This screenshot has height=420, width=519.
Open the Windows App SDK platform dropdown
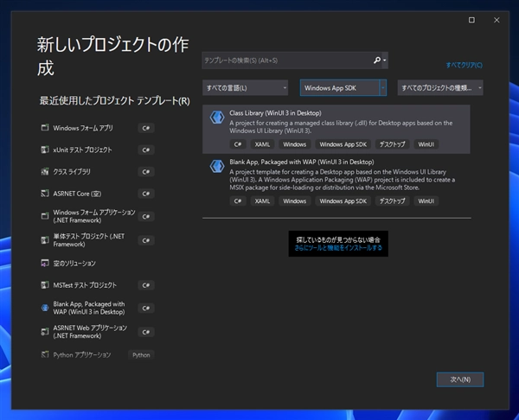coord(343,88)
